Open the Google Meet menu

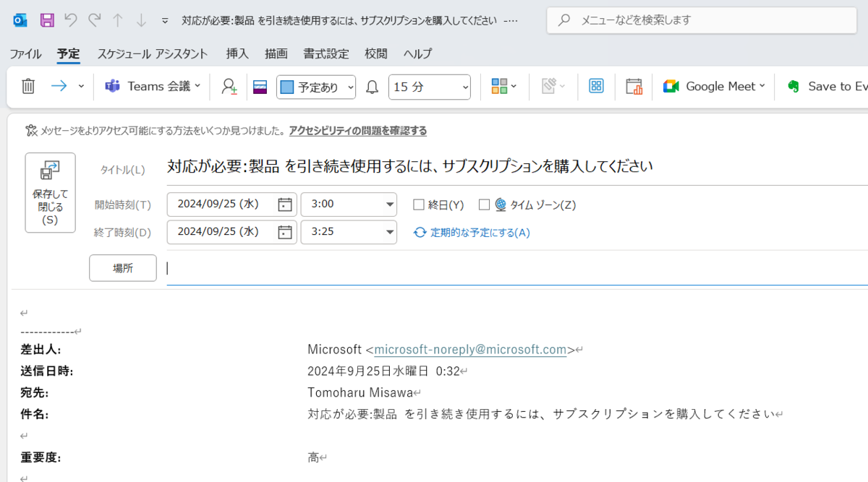(x=713, y=86)
